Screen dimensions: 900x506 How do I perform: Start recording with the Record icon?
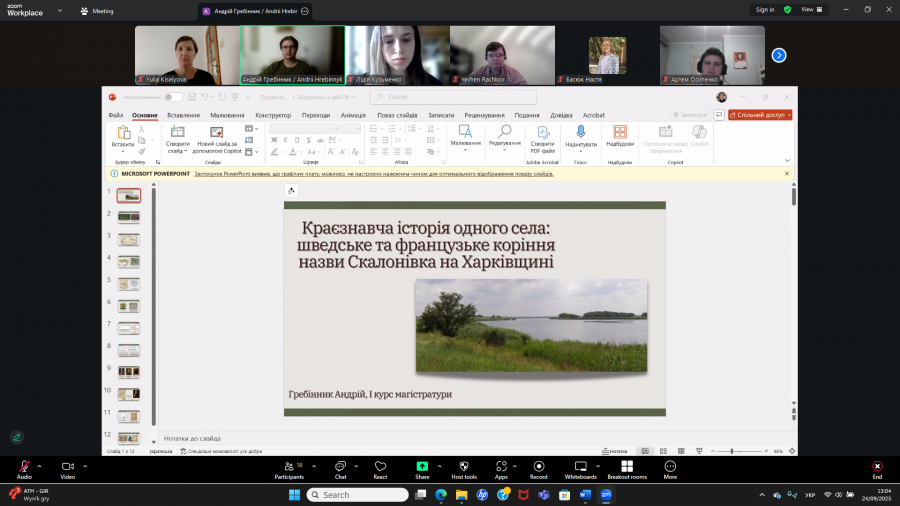pyautogui.click(x=539, y=467)
